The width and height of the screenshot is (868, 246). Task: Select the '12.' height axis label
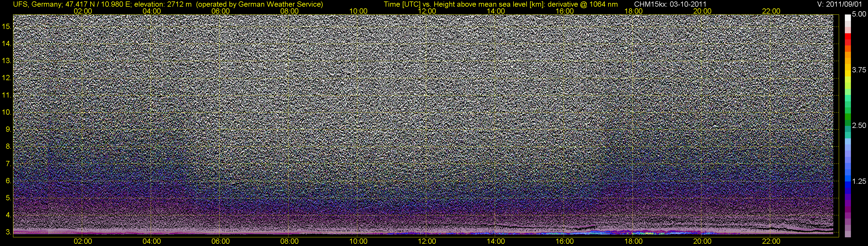coord(7,78)
